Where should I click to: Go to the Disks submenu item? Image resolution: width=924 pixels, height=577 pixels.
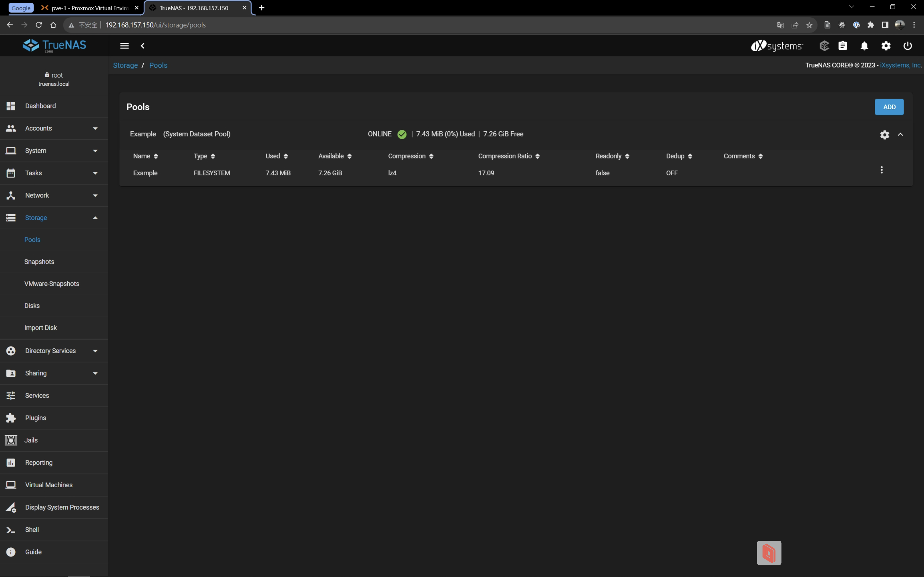tap(32, 306)
